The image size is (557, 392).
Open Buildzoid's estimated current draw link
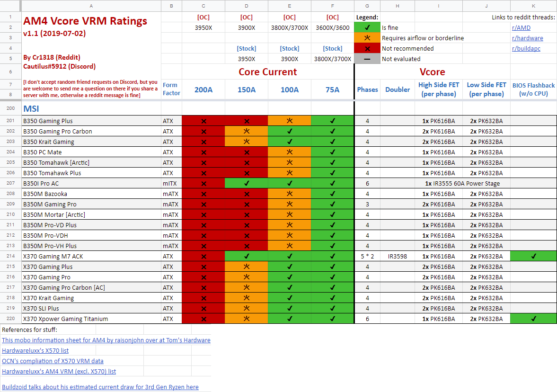(100, 387)
